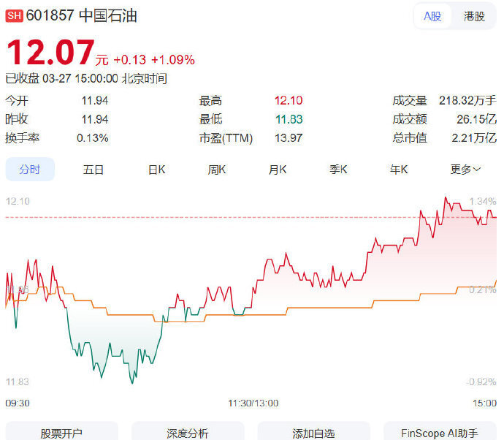The height and width of the screenshot is (440, 504).
Task: Show the 日K candlestick chart
Action: point(156,170)
